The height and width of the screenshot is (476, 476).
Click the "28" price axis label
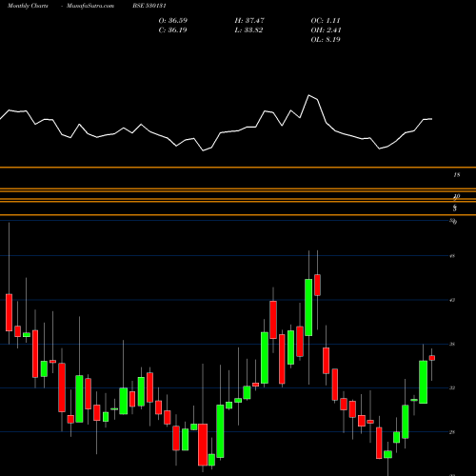pos(452,432)
